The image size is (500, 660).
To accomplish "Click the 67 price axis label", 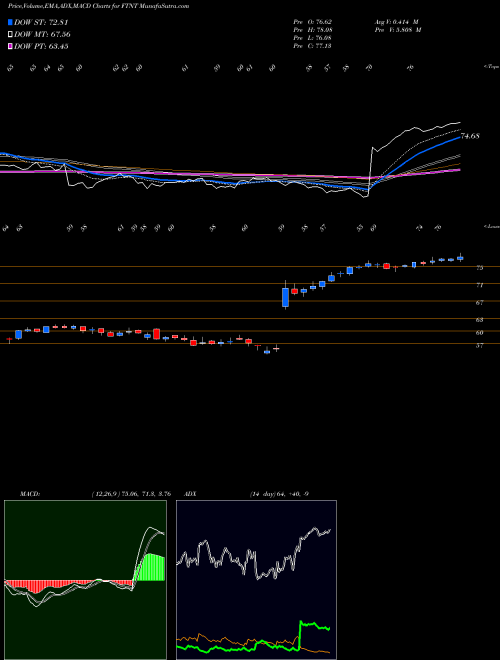I will 479,303.
